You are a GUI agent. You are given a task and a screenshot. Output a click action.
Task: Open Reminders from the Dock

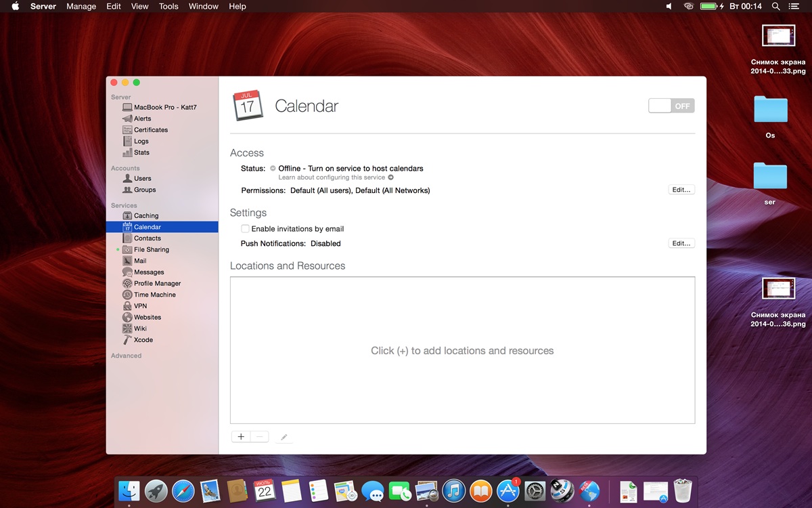click(319, 491)
